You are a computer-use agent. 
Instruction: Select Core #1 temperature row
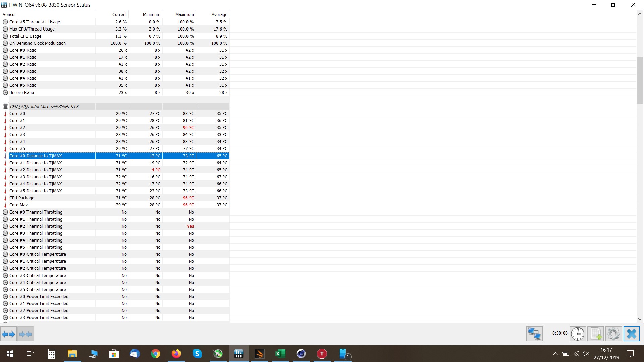(x=115, y=120)
